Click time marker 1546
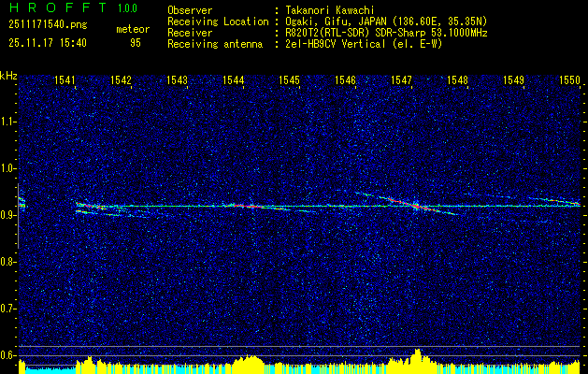This screenshot has height=374, width=588. pyautogui.click(x=345, y=79)
